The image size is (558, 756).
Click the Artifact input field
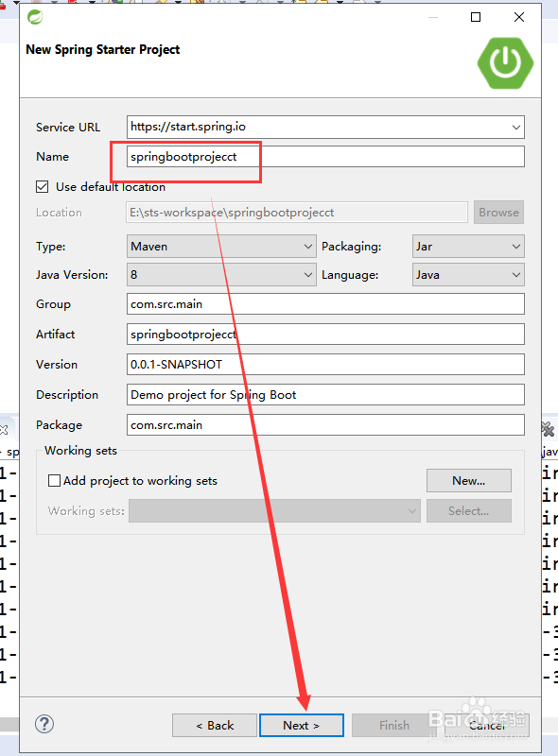click(x=325, y=335)
